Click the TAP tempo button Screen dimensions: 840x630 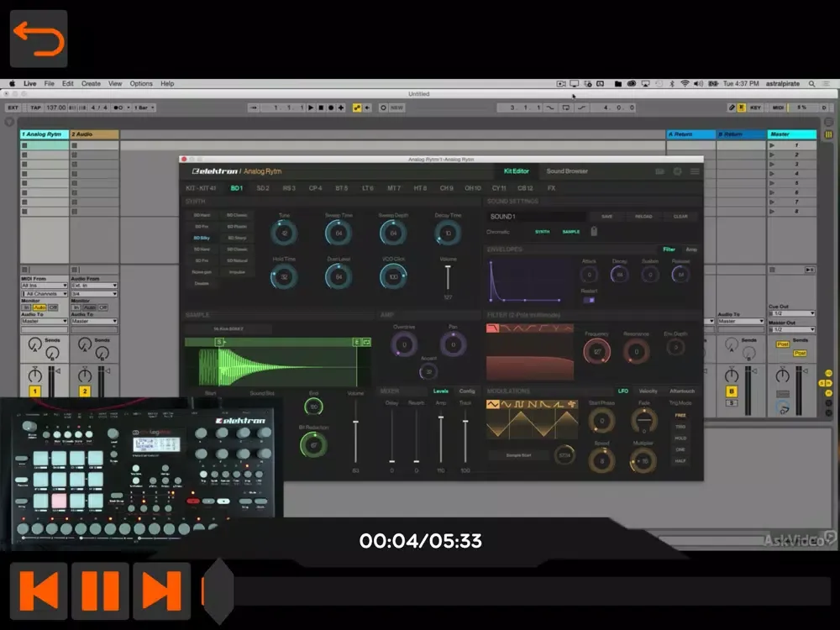pos(35,108)
